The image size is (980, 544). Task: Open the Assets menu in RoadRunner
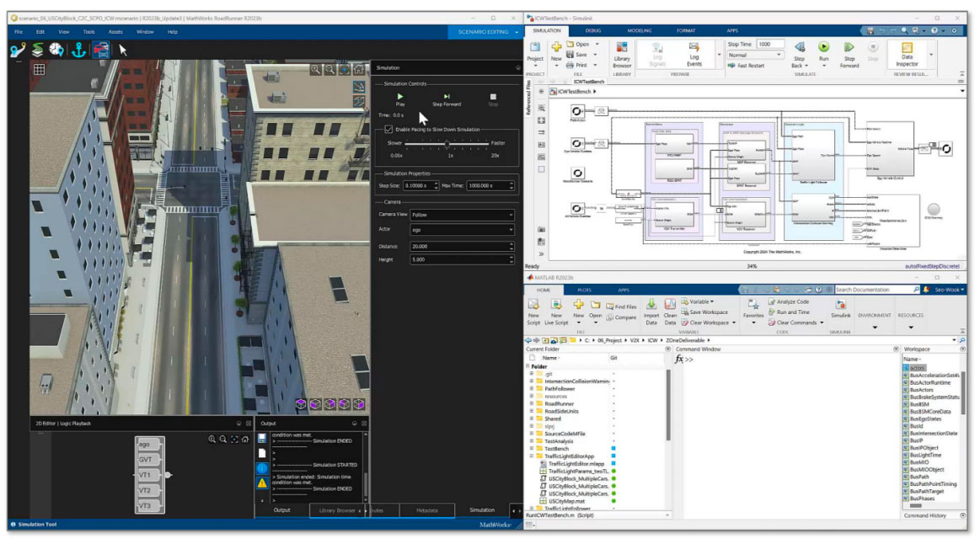pyautogui.click(x=115, y=32)
